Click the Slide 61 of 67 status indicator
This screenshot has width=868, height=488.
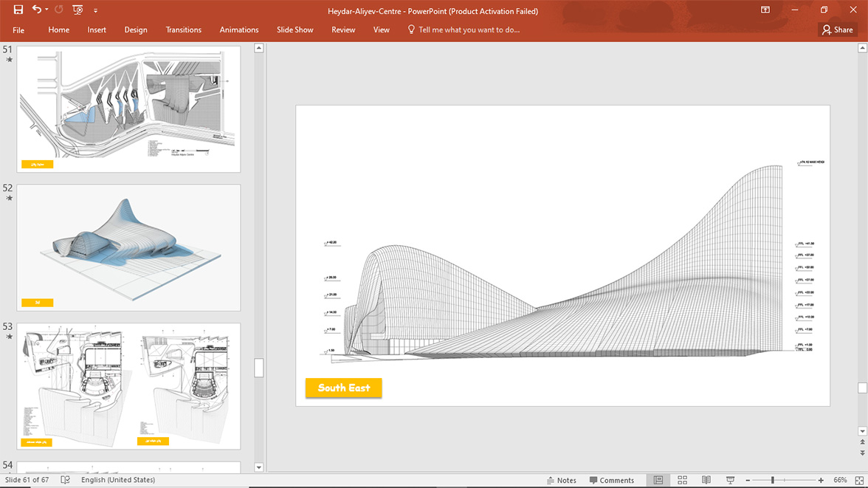pyautogui.click(x=27, y=480)
